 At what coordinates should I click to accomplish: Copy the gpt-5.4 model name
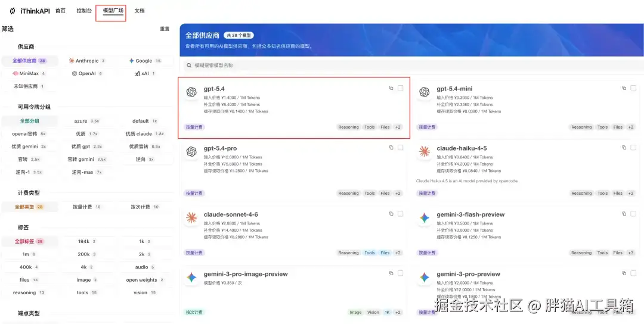[391, 88]
